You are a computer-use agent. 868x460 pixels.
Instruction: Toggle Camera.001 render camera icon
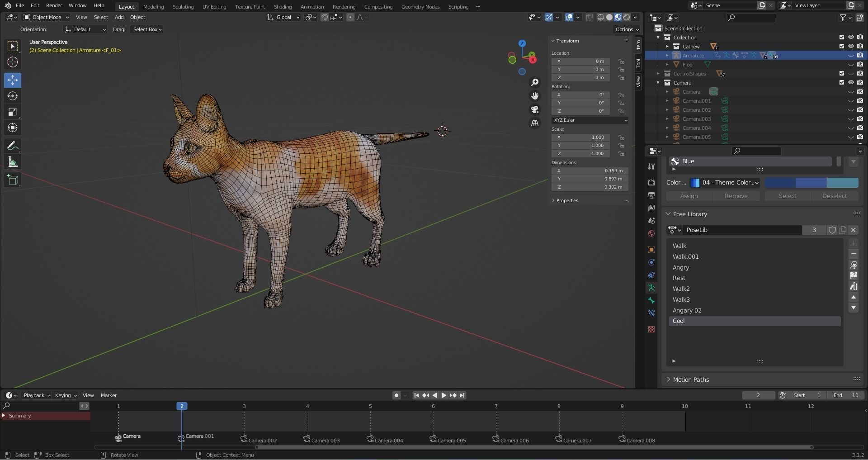pyautogui.click(x=860, y=100)
